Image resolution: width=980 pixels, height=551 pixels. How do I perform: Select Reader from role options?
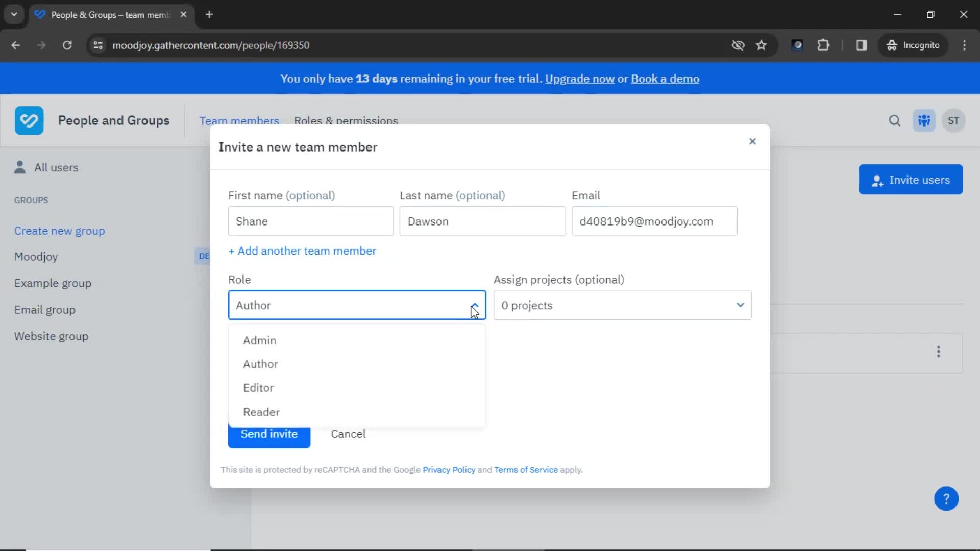(x=262, y=411)
